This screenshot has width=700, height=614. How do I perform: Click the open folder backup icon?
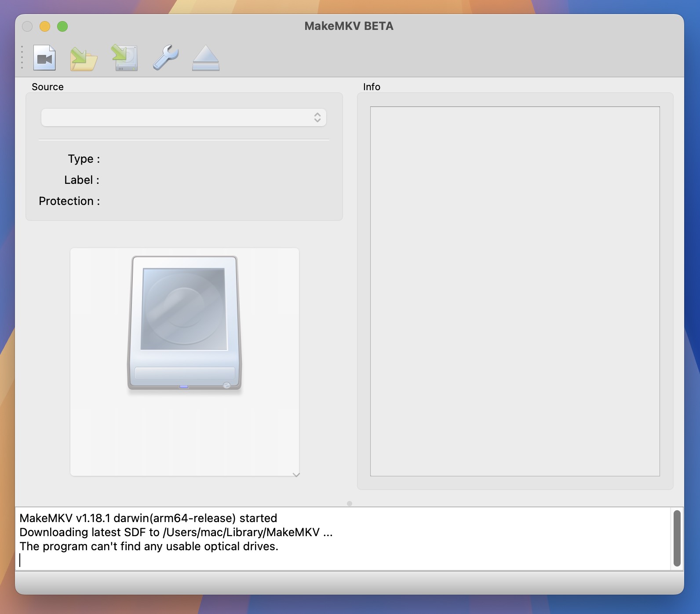[x=84, y=58]
